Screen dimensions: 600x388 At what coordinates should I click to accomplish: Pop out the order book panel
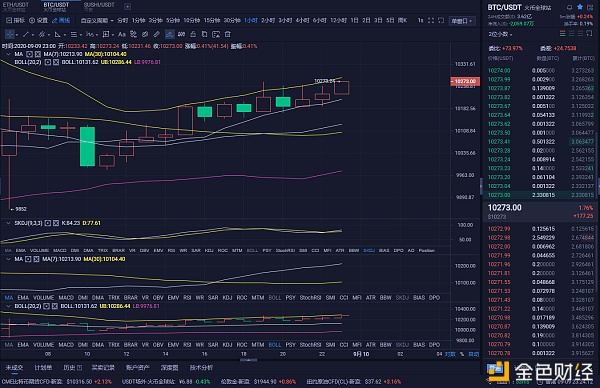tap(590, 34)
